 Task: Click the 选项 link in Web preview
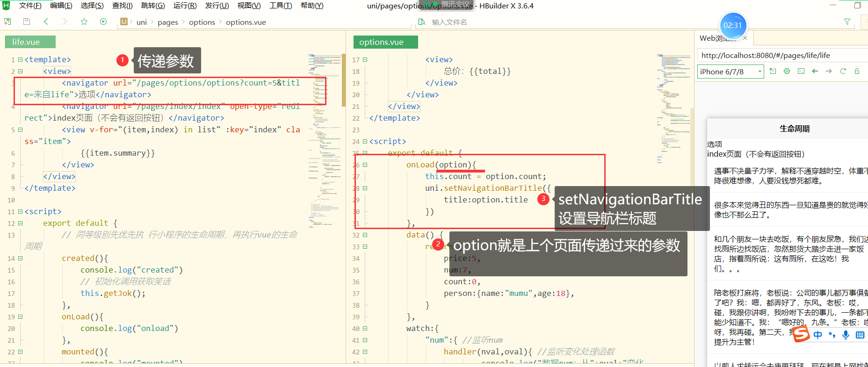pyautogui.click(x=715, y=144)
